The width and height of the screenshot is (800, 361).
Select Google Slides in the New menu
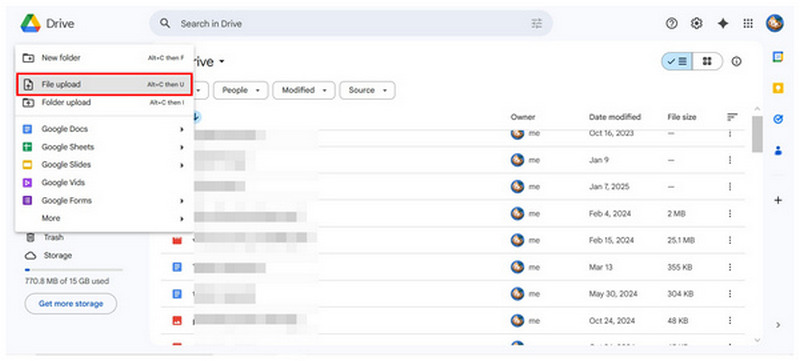click(105, 165)
